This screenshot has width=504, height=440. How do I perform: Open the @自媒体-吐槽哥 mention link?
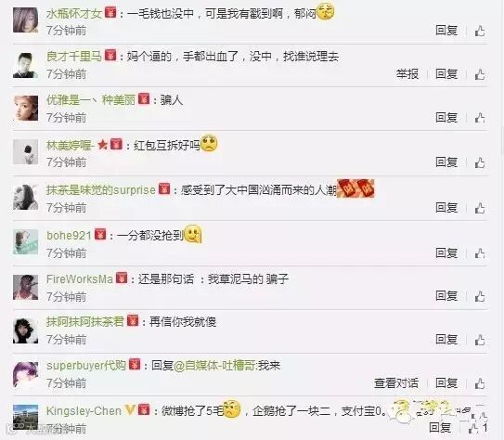click(214, 366)
